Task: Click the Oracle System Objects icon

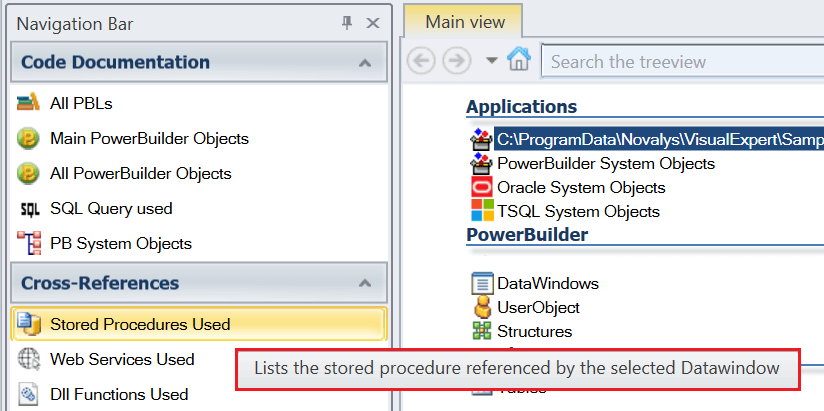Action: coord(482,187)
